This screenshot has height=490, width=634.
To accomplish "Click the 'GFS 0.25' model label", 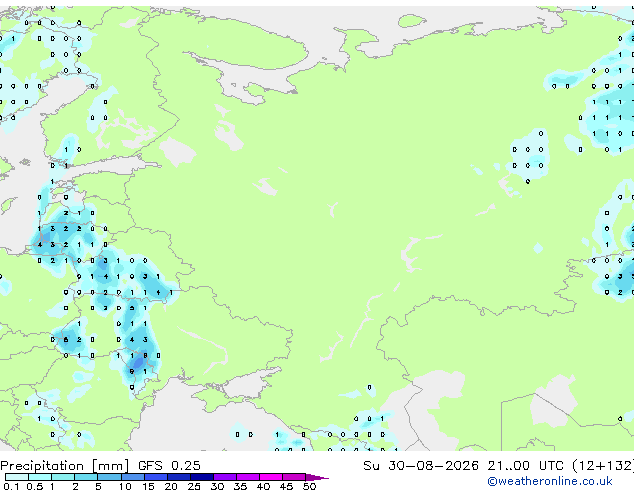I will pos(169,465).
